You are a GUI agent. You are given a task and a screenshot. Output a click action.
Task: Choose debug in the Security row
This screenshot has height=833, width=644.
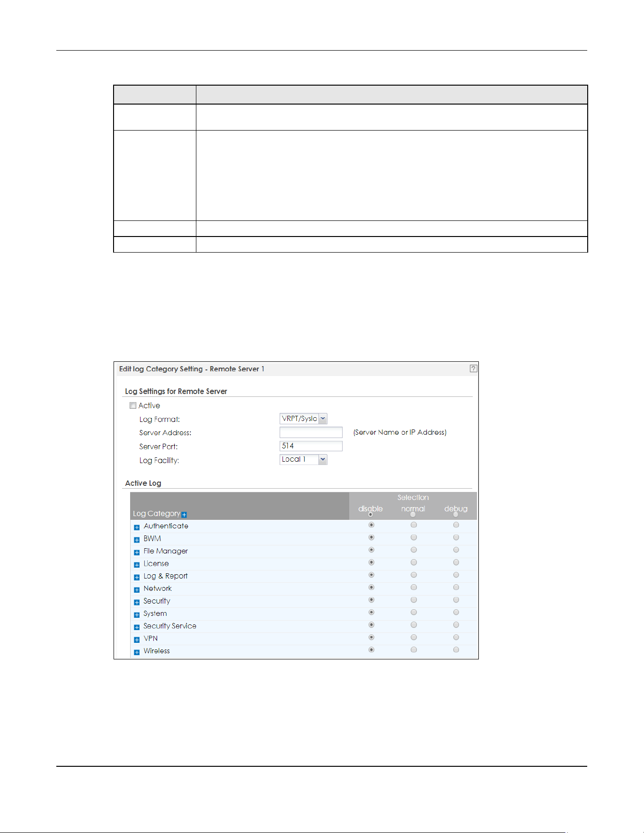(456, 600)
